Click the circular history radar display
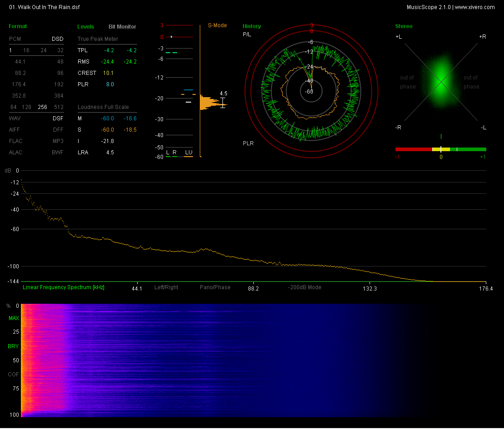 click(x=311, y=92)
